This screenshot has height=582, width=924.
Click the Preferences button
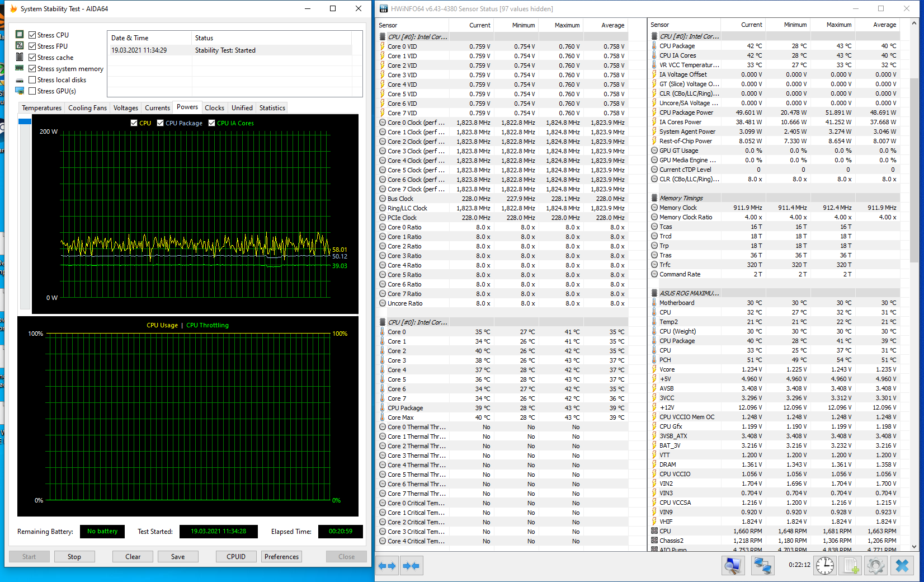(281, 557)
